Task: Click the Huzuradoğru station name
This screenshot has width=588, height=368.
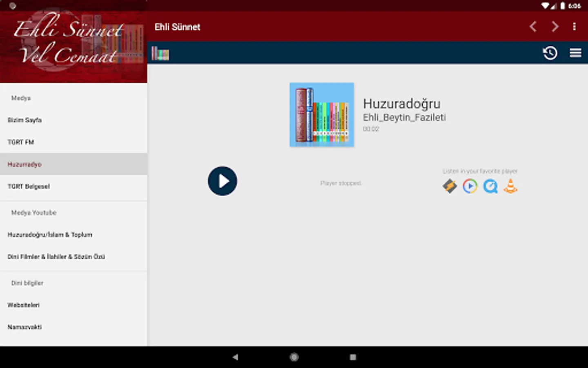Action: tap(402, 104)
